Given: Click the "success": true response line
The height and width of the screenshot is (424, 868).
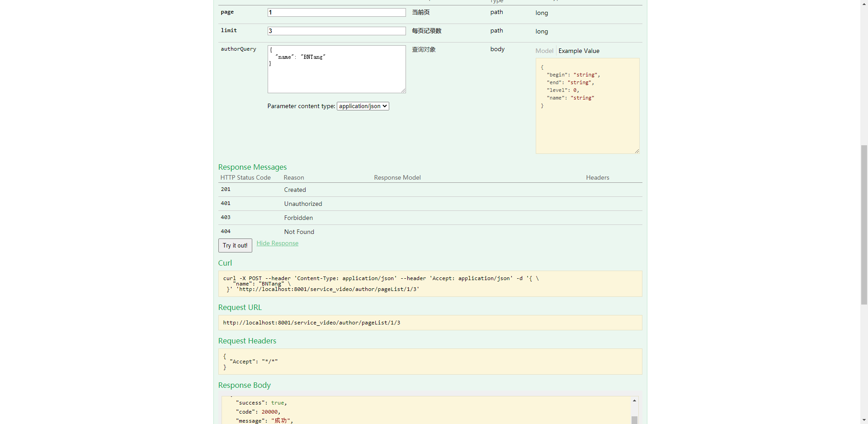Looking at the screenshot, I should [261, 403].
